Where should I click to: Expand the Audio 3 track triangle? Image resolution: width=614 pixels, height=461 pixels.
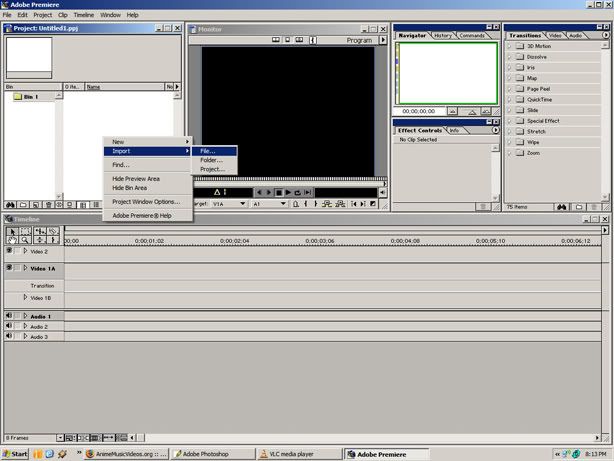pyautogui.click(x=25, y=336)
